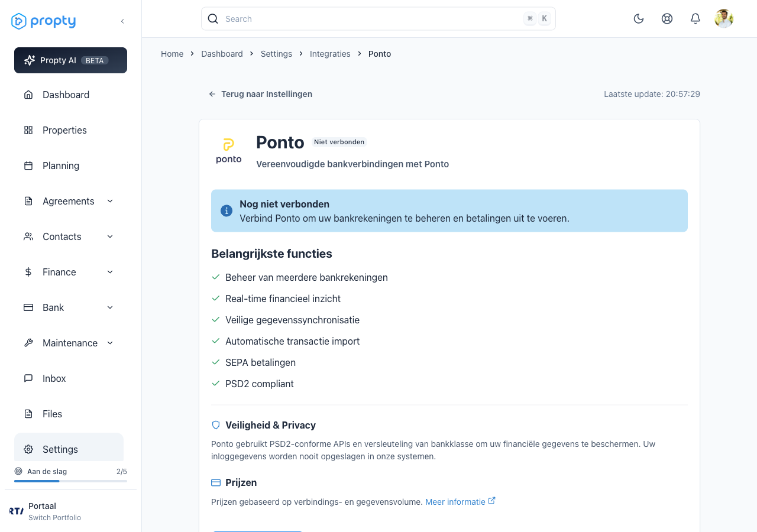The width and height of the screenshot is (757, 532).
Task: Open Dashboard in the sidebar
Action: 69,95
